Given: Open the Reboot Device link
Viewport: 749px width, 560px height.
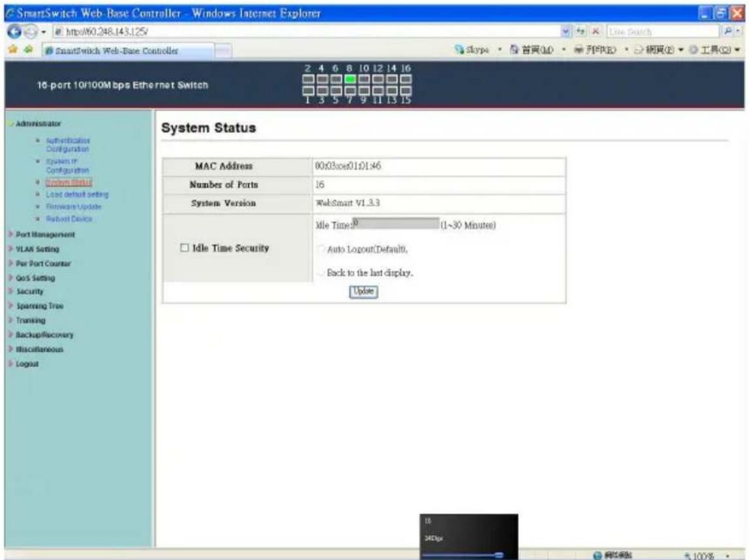Looking at the screenshot, I should click(x=69, y=218).
